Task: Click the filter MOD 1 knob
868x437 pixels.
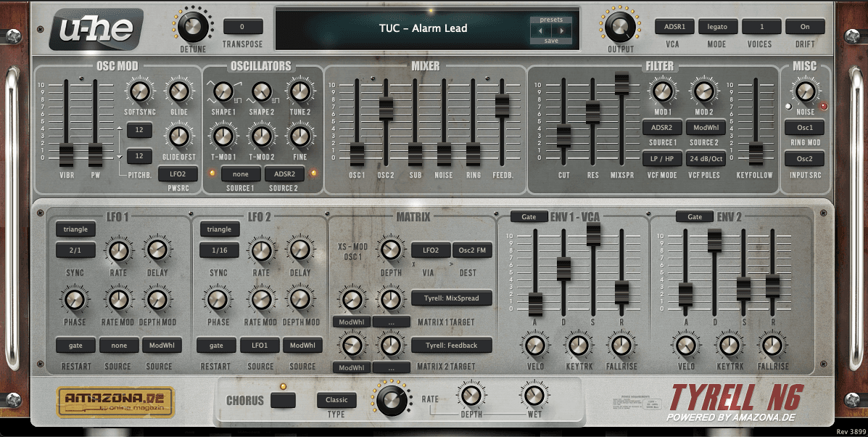Action: click(x=663, y=91)
